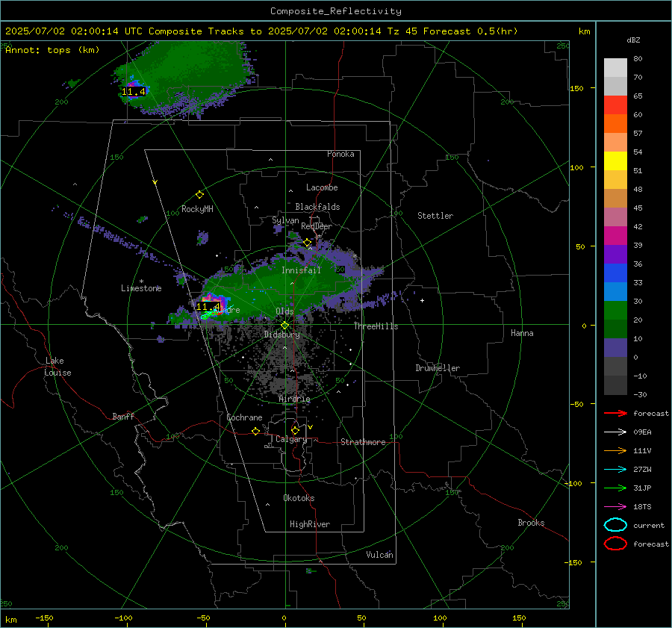
Task: Click the Lacombe city label
Action: coord(322,187)
